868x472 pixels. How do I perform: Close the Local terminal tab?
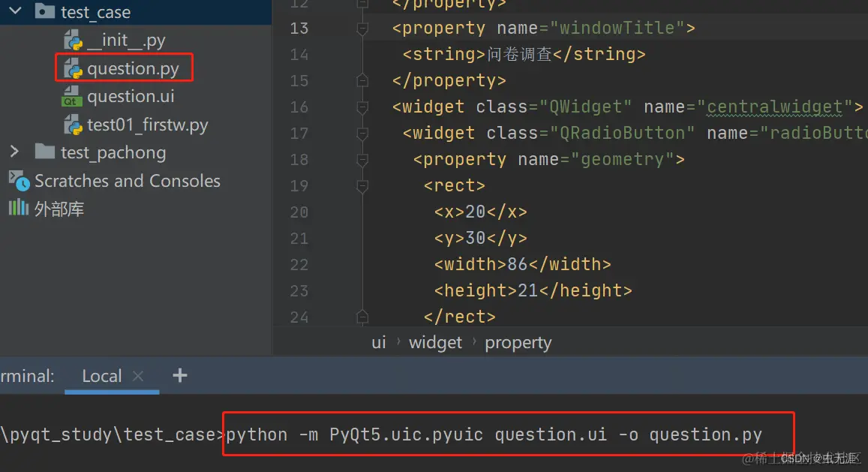138,376
